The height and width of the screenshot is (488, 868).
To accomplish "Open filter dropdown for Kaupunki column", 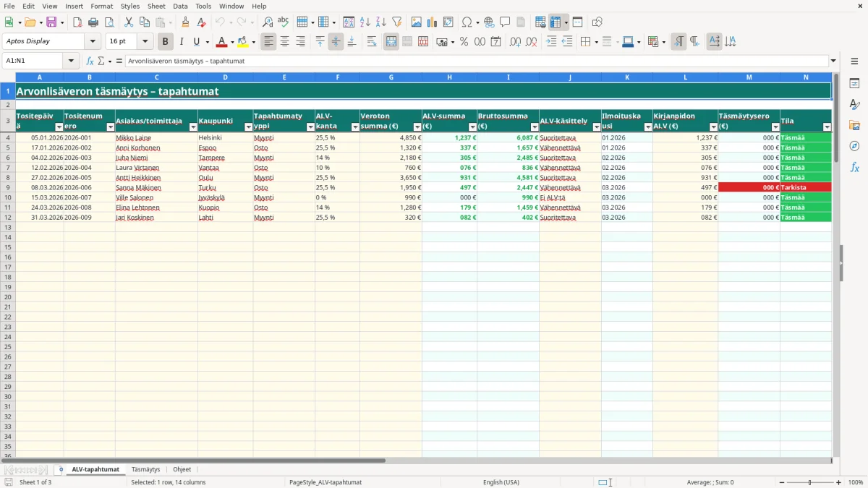I will coord(248,127).
